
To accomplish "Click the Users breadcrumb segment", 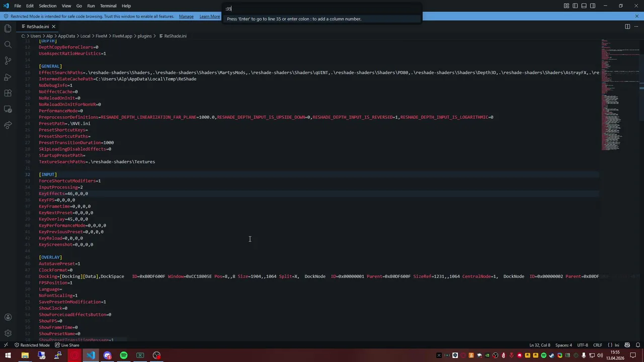I will [x=36, y=36].
